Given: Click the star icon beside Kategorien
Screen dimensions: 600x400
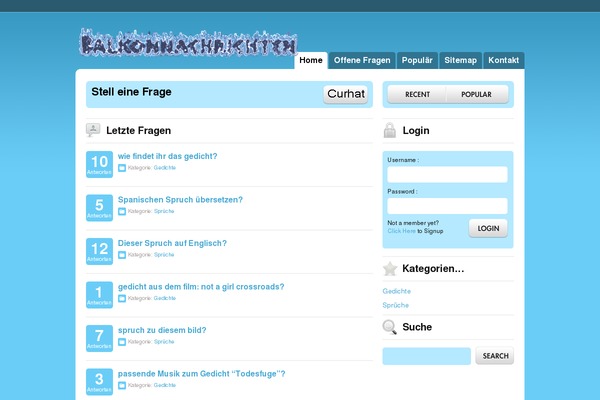Looking at the screenshot, I should point(390,269).
